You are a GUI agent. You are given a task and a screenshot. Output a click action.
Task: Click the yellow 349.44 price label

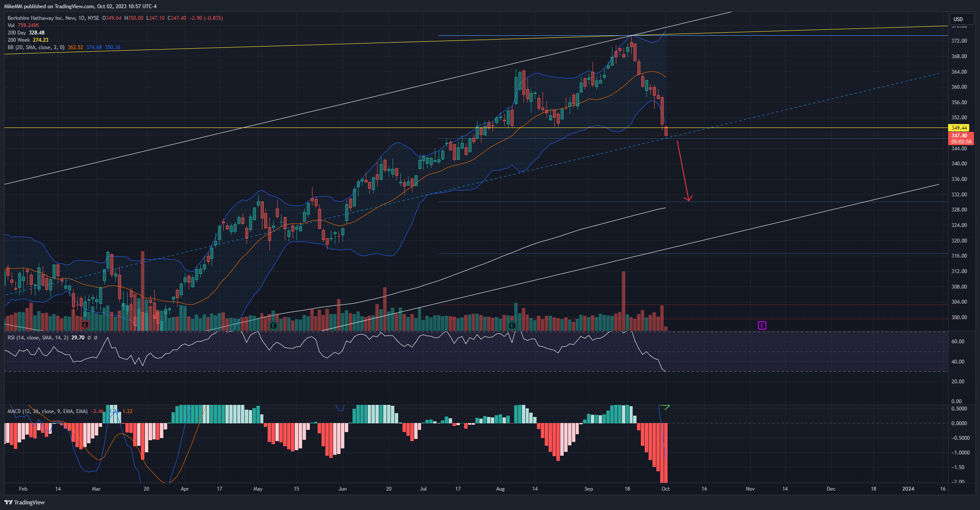[959, 128]
